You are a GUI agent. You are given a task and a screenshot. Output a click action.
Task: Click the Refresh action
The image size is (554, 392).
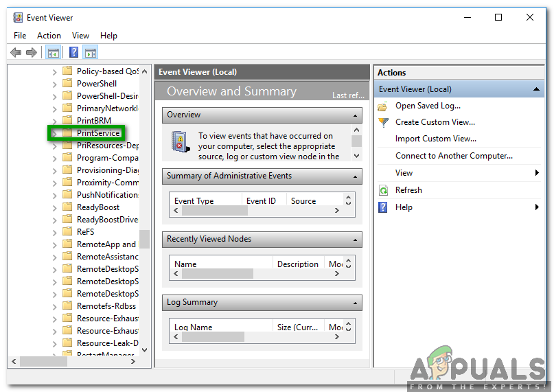pyautogui.click(x=408, y=190)
